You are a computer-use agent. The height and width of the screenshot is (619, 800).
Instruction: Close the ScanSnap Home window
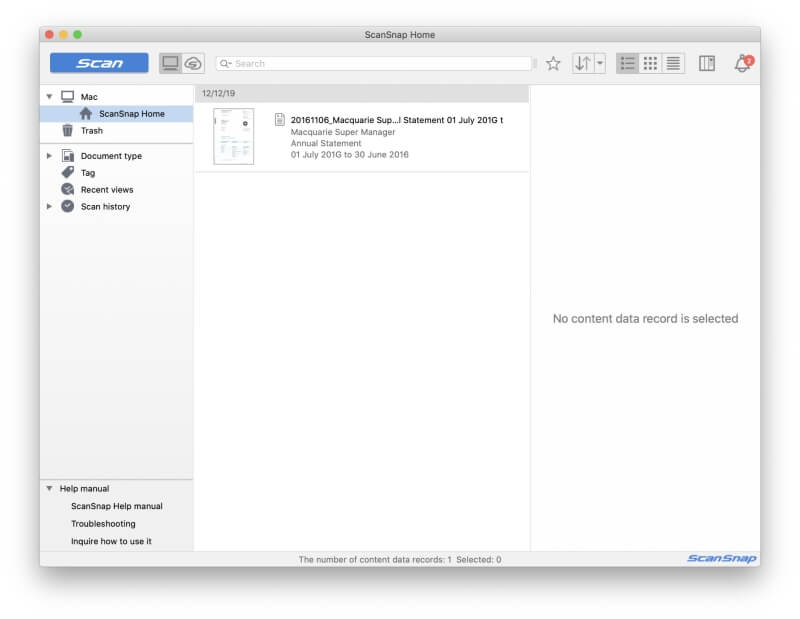click(49, 34)
